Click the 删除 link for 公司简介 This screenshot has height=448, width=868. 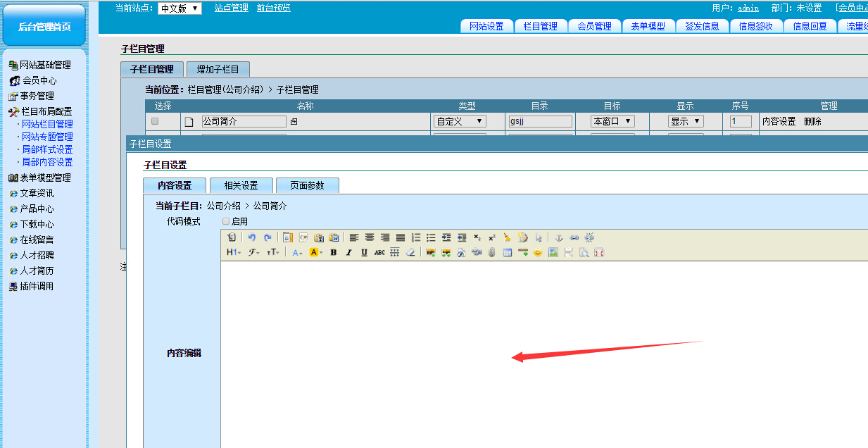coord(812,121)
